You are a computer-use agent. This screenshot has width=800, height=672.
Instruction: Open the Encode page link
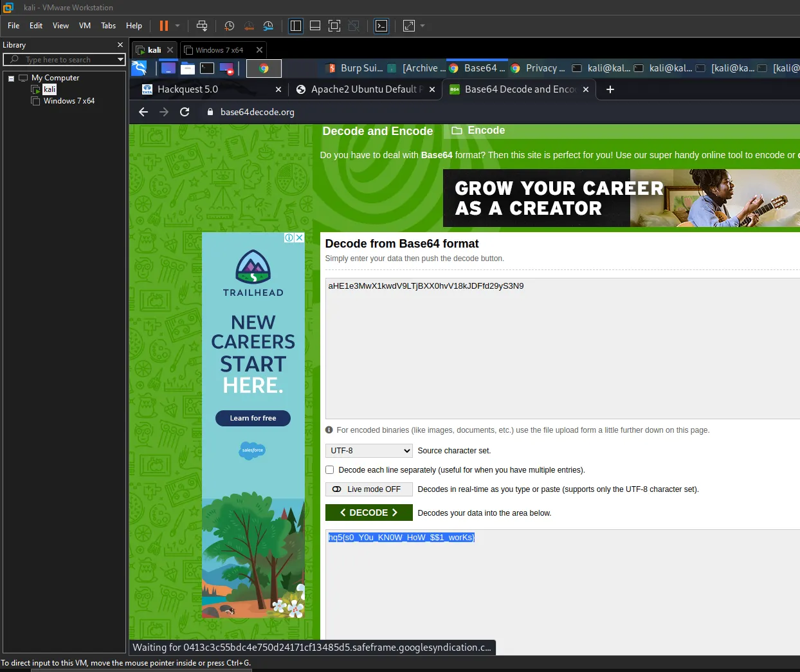pos(478,131)
